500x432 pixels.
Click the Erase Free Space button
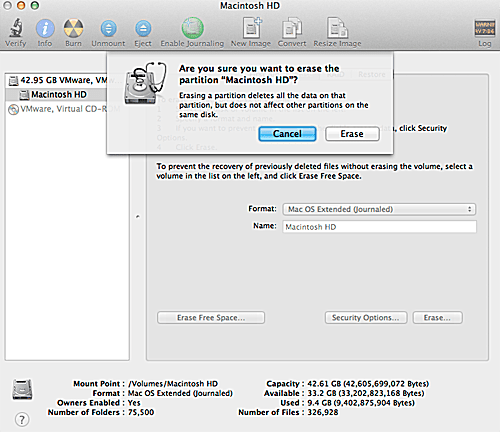click(211, 318)
